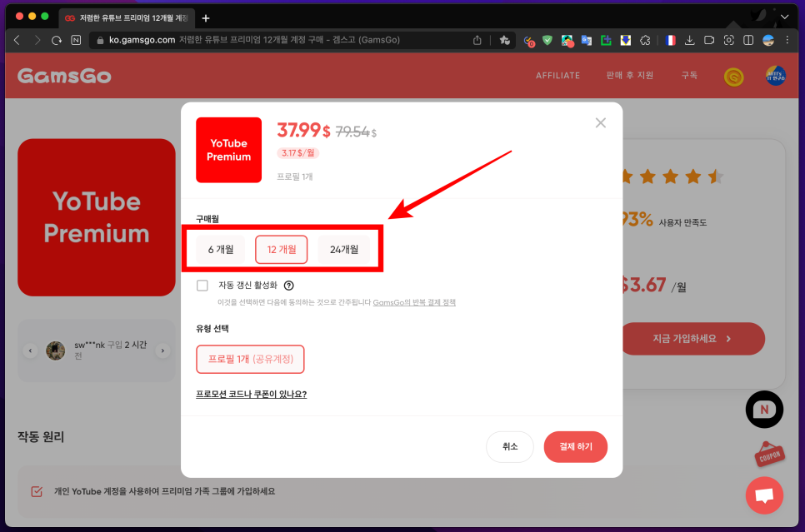Screen dimensions: 805x532
Task: Open 판매 후 지원 menu item
Action: [x=629, y=76]
